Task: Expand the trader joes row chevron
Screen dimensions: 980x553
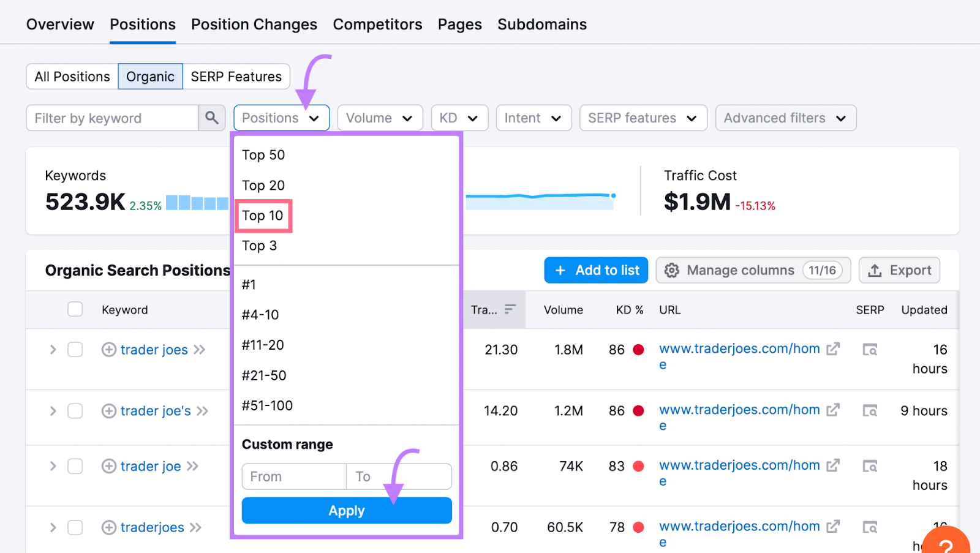Action: (53, 350)
